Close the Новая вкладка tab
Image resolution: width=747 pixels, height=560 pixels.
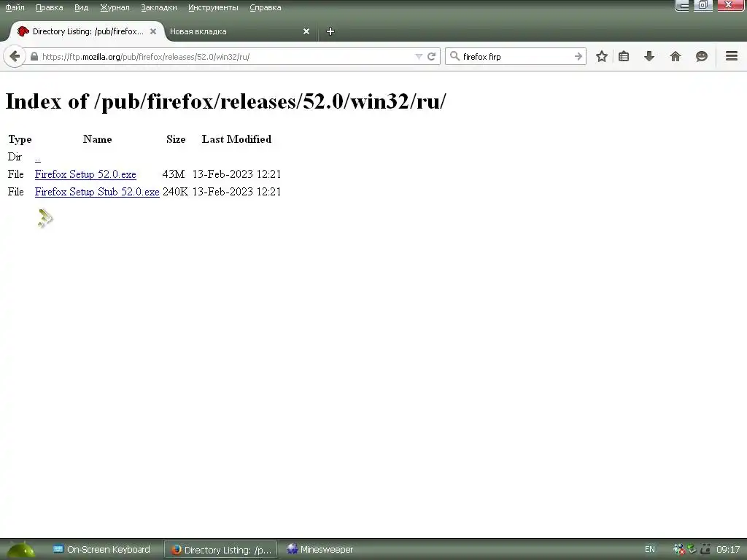[x=306, y=31]
